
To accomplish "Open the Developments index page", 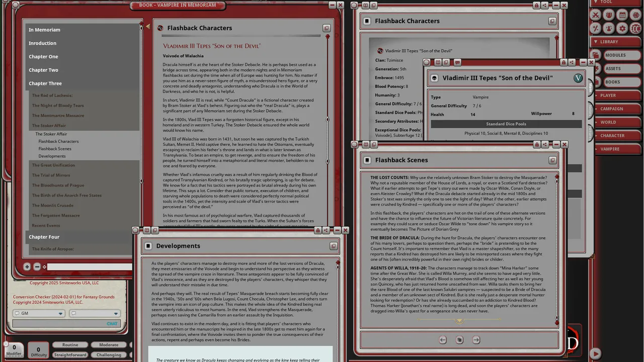I will [52, 156].
